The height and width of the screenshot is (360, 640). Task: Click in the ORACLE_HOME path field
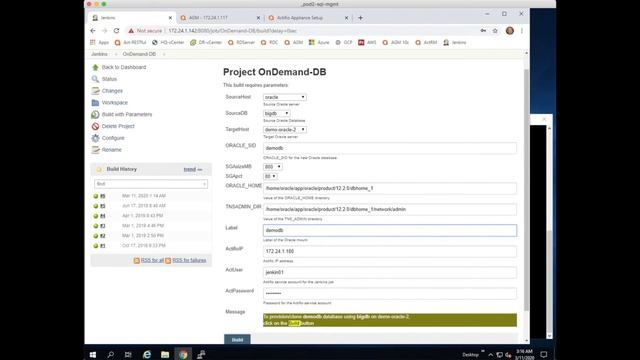coord(390,189)
